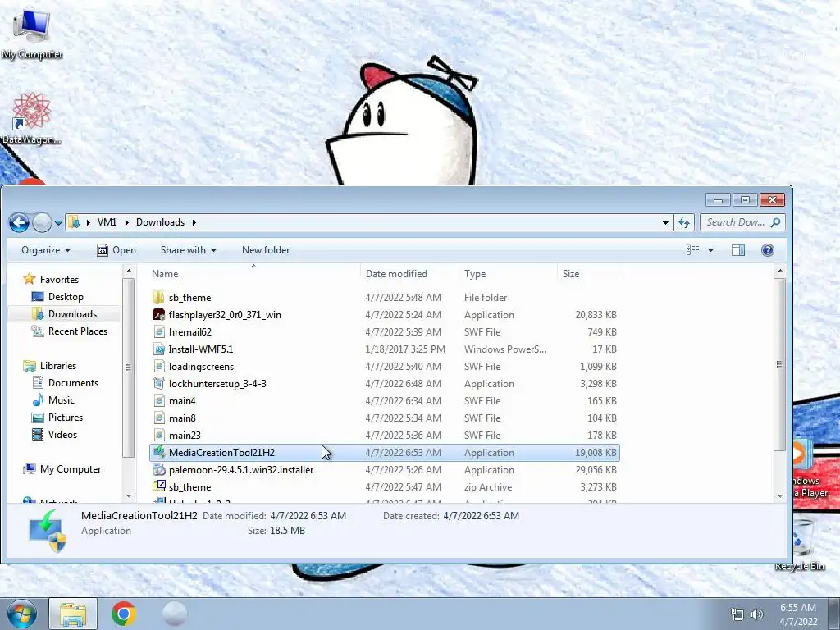Viewport: 840px width, 630px height.
Task: Open Google Chrome from taskbar
Action: (x=123, y=614)
